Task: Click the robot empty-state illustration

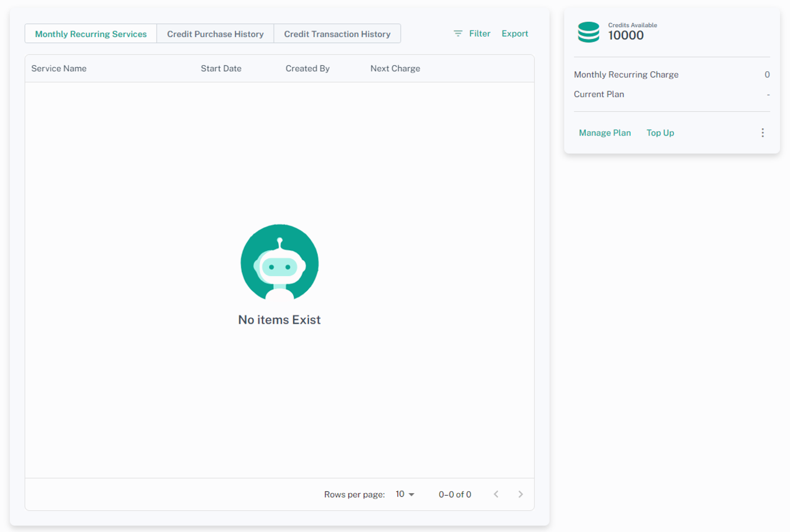Action: tap(280, 262)
